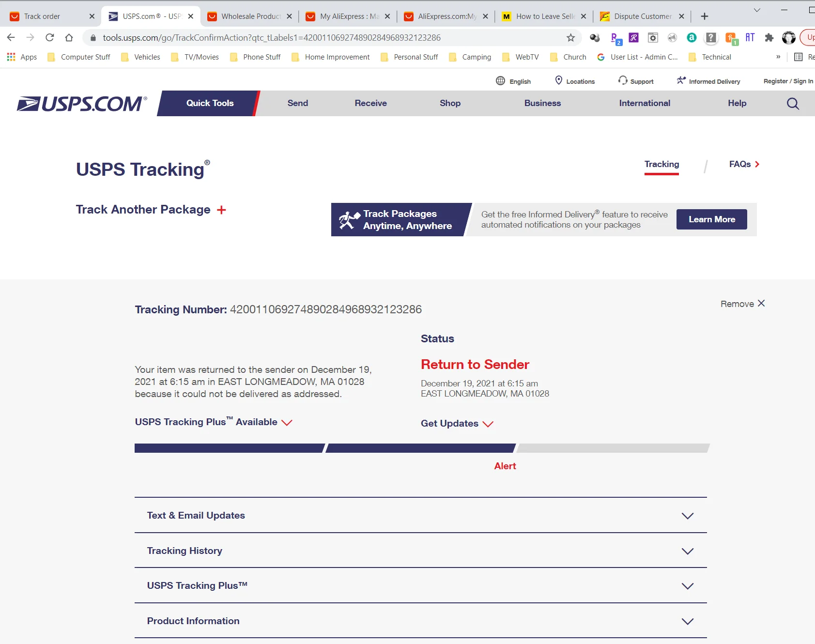Remove this tracking number
Image resolution: width=815 pixels, height=644 pixels.
(743, 304)
